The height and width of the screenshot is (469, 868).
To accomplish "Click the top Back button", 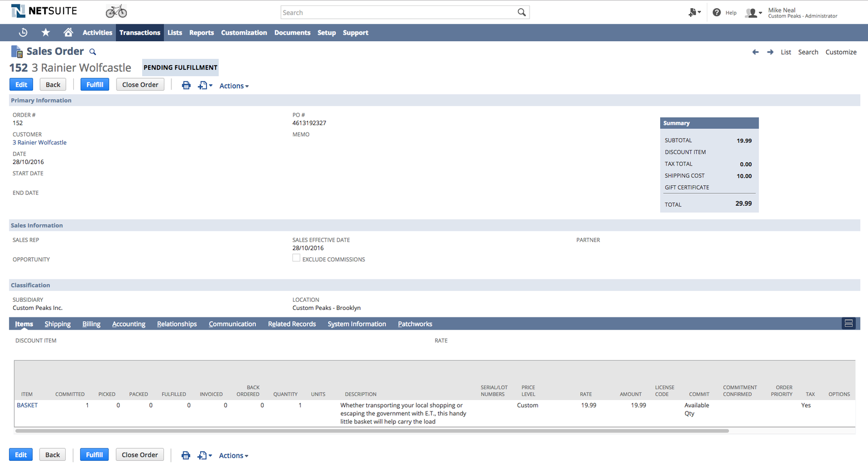I will tap(53, 85).
